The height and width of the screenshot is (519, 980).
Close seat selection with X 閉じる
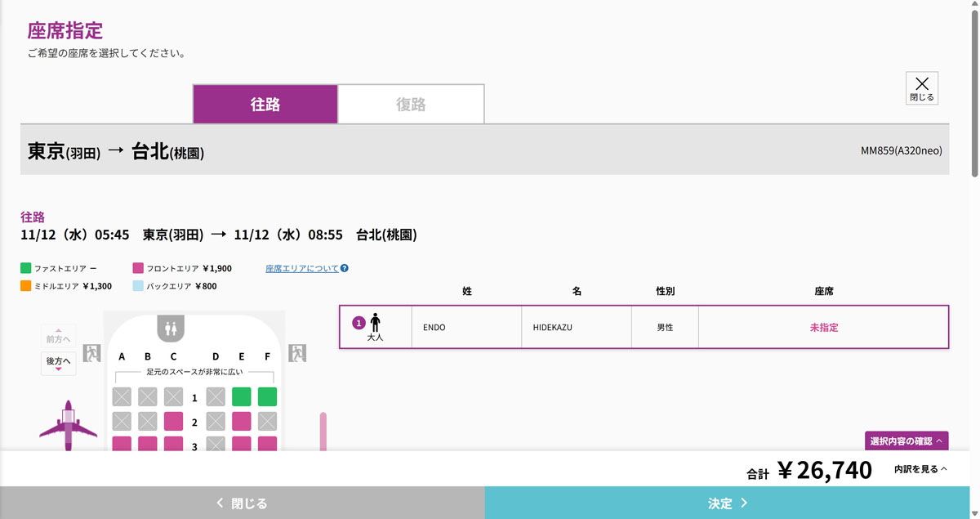[921, 88]
